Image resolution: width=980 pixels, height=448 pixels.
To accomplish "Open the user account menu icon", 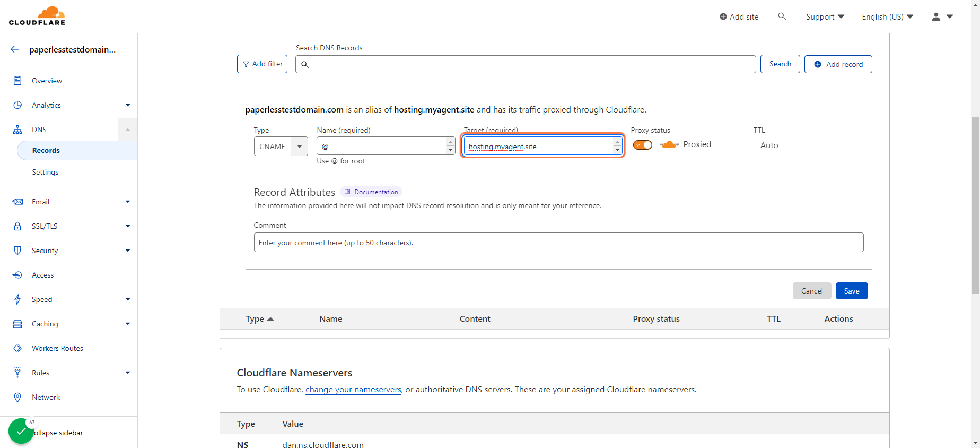I will click(x=942, y=17).
